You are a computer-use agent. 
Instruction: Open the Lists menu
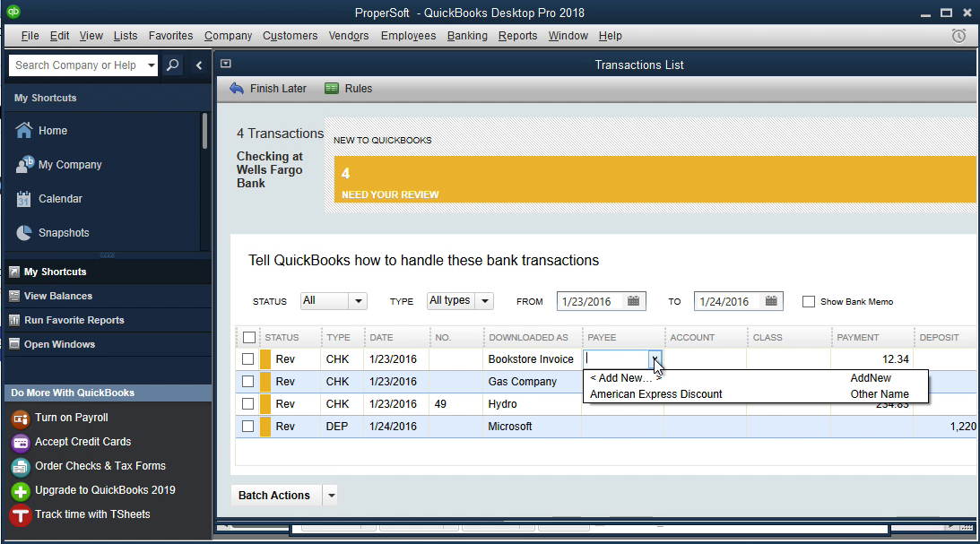tap(126, 36)
